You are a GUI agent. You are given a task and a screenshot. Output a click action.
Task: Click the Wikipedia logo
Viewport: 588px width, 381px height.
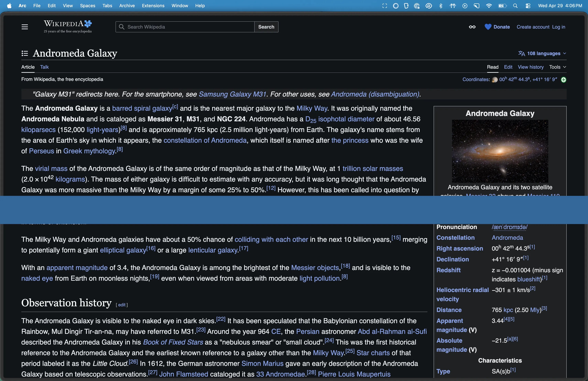point(68,27)
